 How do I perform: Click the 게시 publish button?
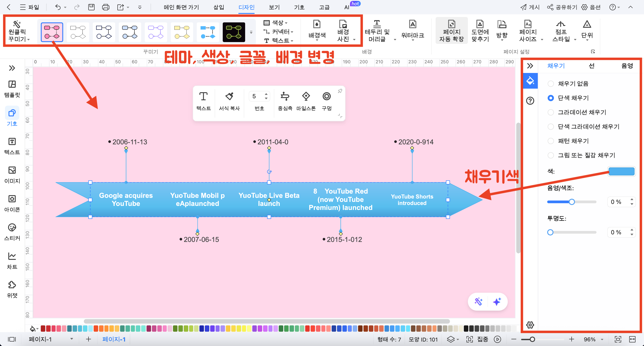coord(530,7)
